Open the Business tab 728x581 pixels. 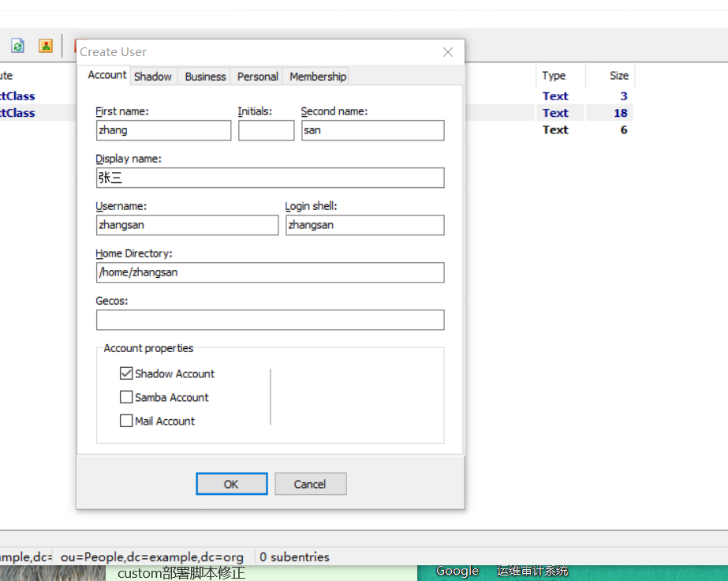[x=205, y=77]
